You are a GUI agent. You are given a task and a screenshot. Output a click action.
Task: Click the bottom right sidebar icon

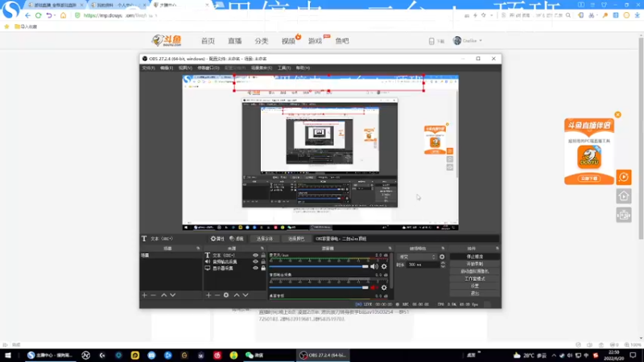coord(623,215)
